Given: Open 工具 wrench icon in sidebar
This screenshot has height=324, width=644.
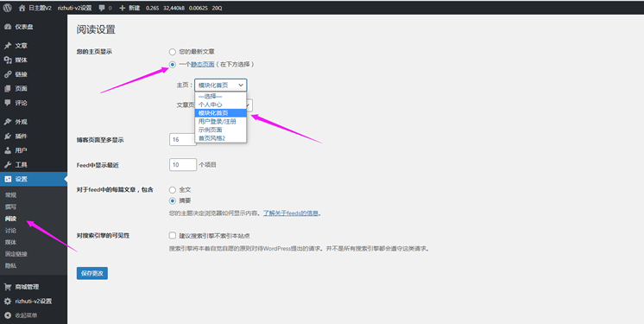Looking at the screenshot, I should (8, 164).
